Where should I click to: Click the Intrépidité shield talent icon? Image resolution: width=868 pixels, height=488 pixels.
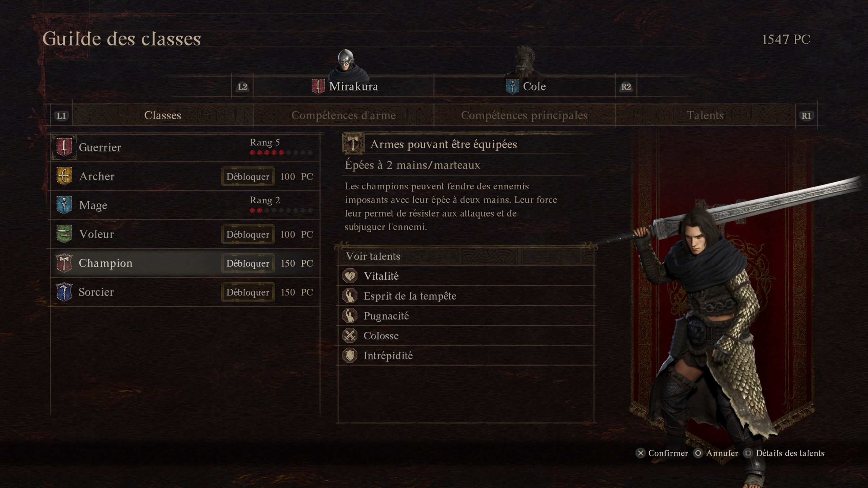click(x=350, y=355)
